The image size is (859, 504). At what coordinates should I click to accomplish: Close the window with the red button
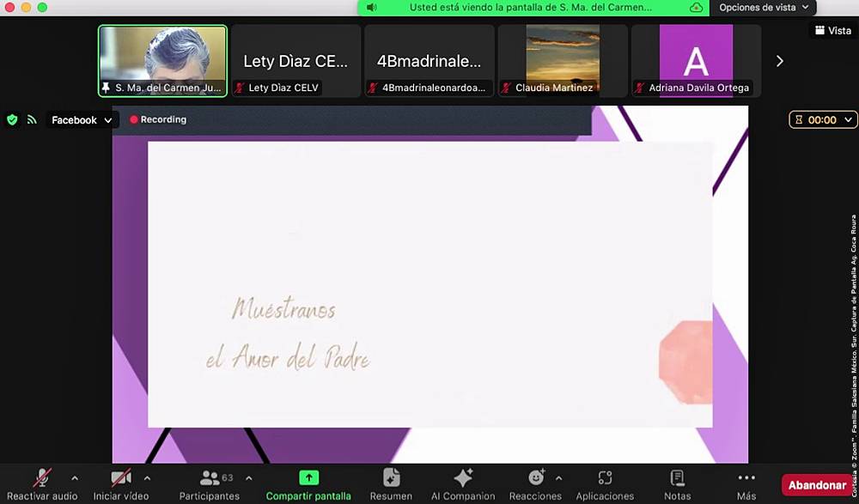(9, 7)
